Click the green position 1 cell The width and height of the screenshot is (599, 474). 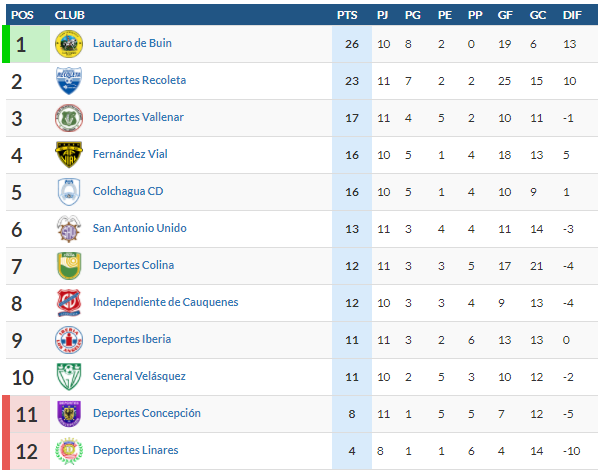[x=26, y=44]
